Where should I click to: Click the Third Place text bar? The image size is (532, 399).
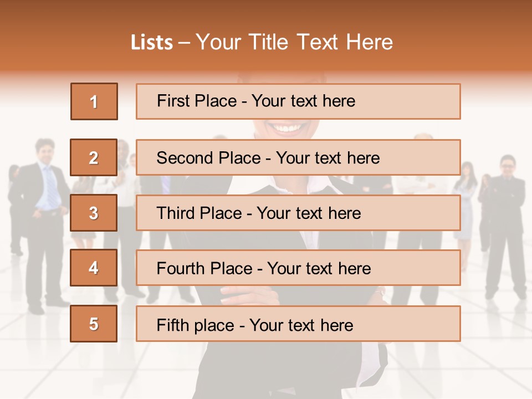(298, 213)
